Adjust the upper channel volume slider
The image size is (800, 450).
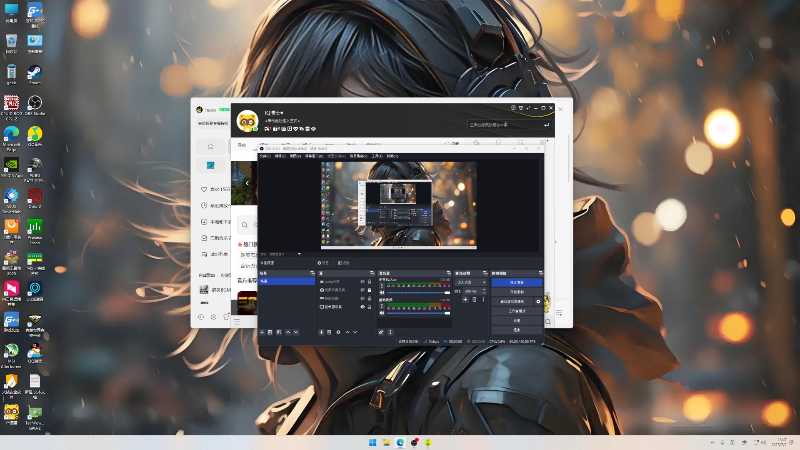(x=418, y=293)
